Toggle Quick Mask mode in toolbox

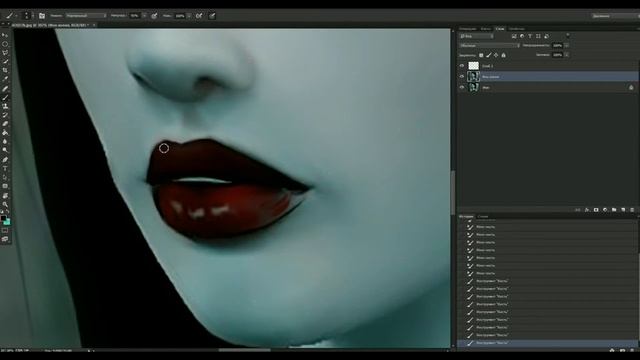tap(5, 231)
